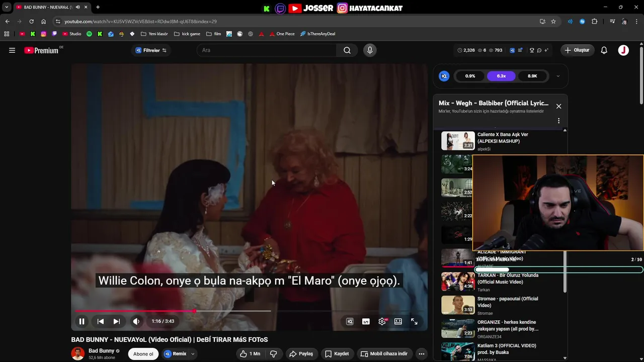
Task: Open vidIQ list icon in header
Action: pos(520,50)
